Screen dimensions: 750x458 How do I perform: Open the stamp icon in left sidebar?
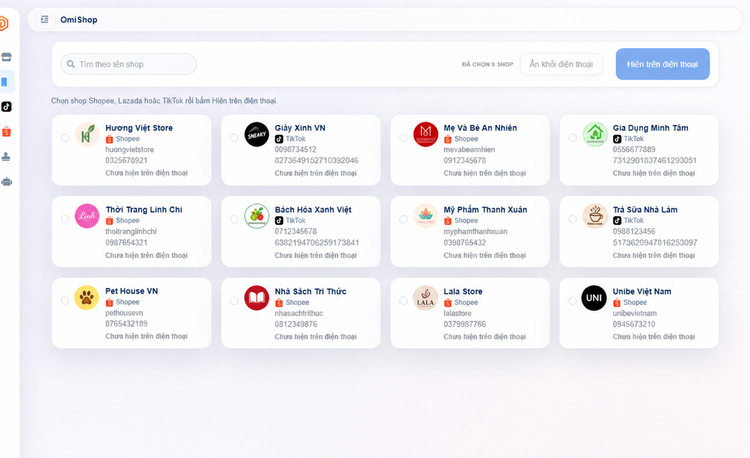coord(6,156)
